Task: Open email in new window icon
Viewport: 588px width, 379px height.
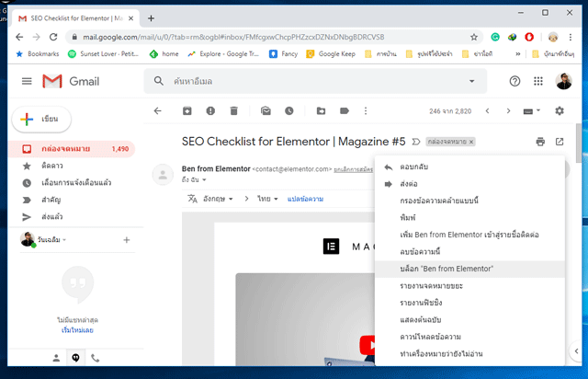Action: [560, 142]
